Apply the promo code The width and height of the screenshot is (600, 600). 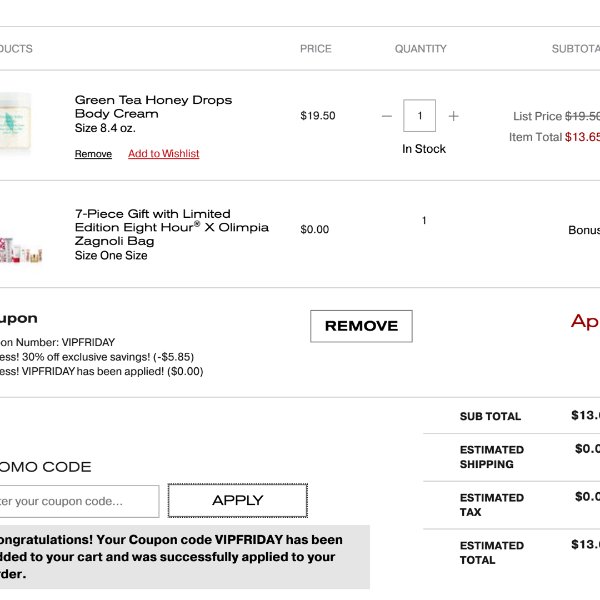coord(238,501)
